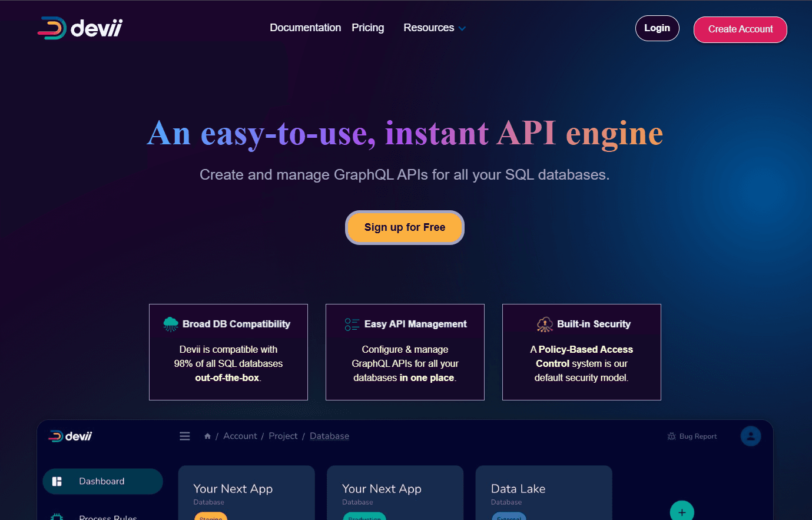The height and width of the screenshot is (520, 812).
Task: Click the Broad DB Compatibility heading
Action: click(236, 324)
